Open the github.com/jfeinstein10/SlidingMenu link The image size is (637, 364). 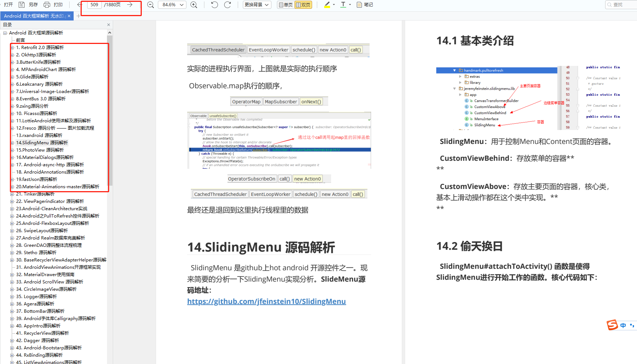click(x=266, y=301)
